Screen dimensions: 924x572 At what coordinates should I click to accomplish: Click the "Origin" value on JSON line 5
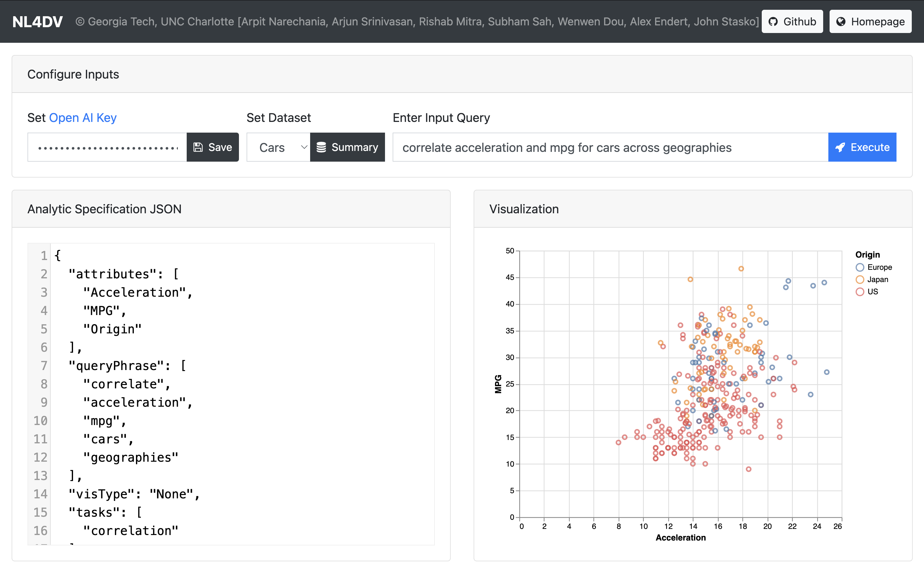(112, 329)
